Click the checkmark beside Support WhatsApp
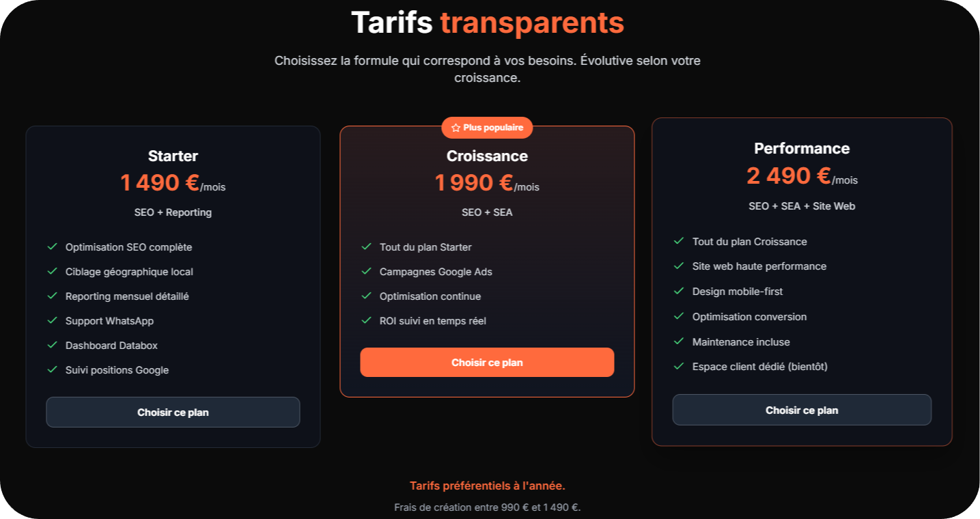 (x=53, y=320)
